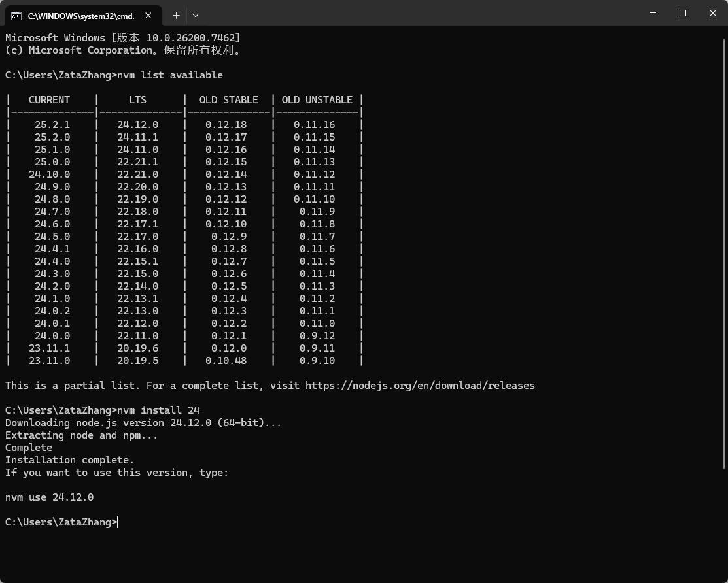Click the vertical scrollbar thumb

pos(724,248)
